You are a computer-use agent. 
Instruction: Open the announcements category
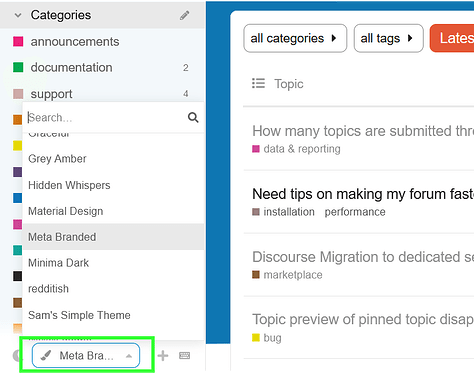coord(75,42)
